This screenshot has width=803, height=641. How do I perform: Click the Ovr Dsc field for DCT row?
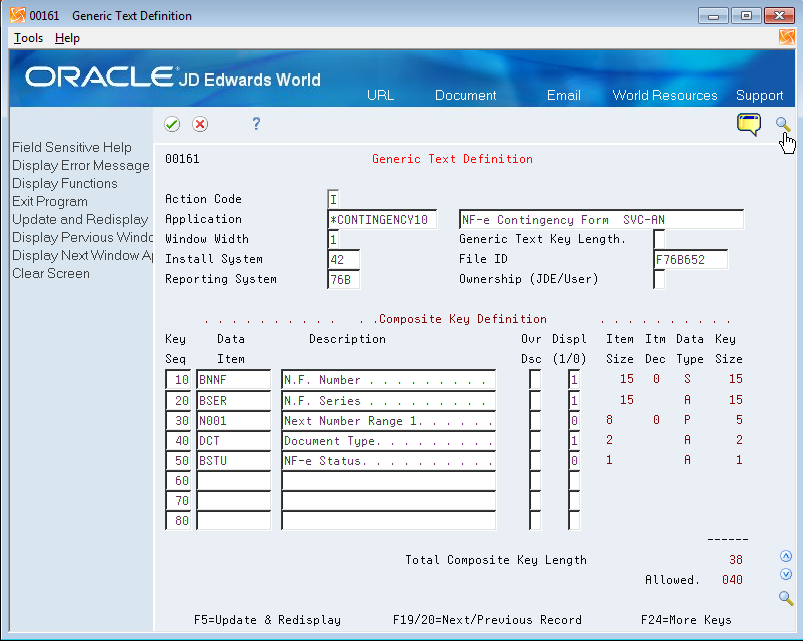pos(535,440)
